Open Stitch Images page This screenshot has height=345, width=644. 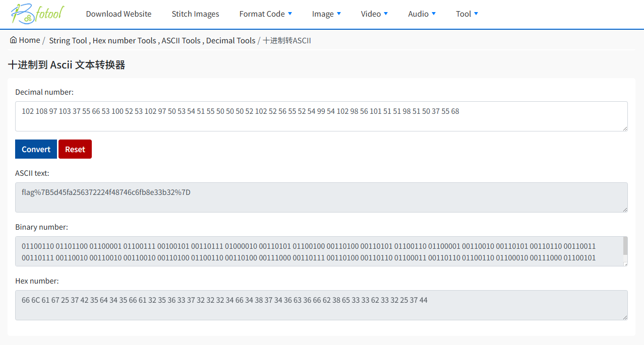195,14
